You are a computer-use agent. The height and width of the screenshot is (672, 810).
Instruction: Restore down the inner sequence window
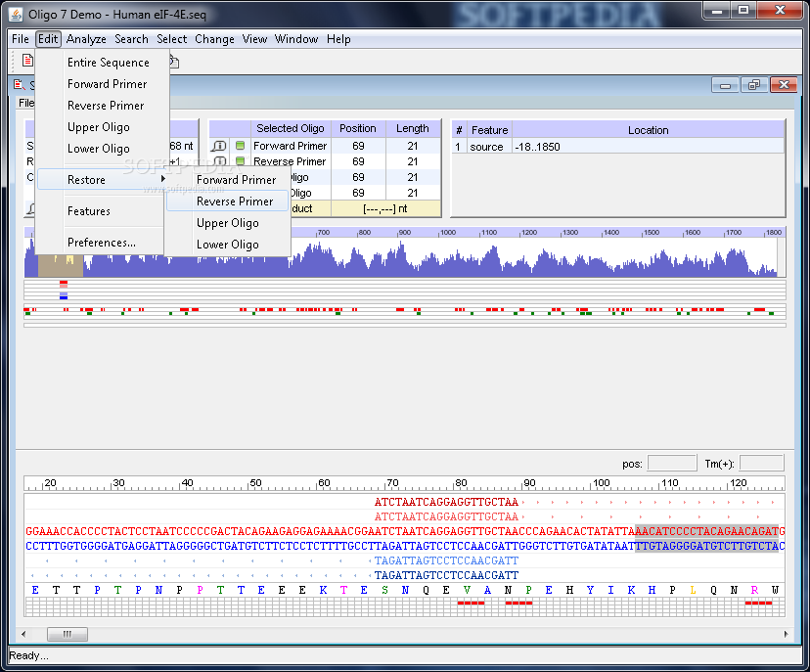click(x=754, y=85)
